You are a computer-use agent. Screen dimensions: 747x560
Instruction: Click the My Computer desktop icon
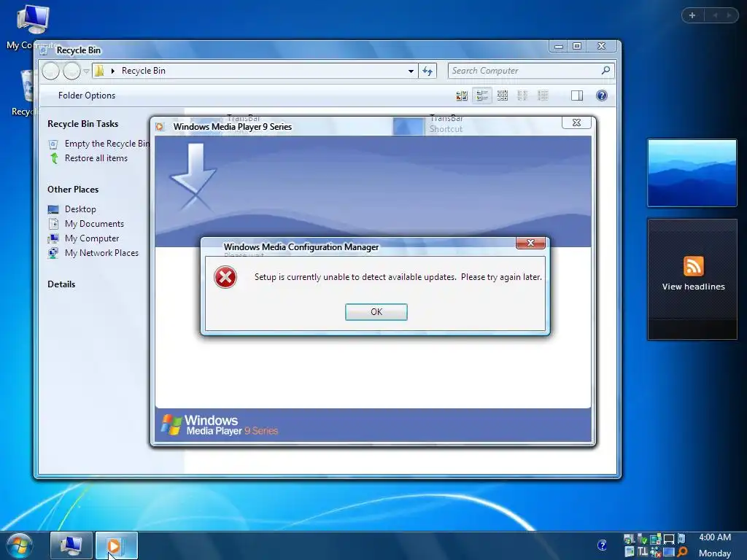32,20
